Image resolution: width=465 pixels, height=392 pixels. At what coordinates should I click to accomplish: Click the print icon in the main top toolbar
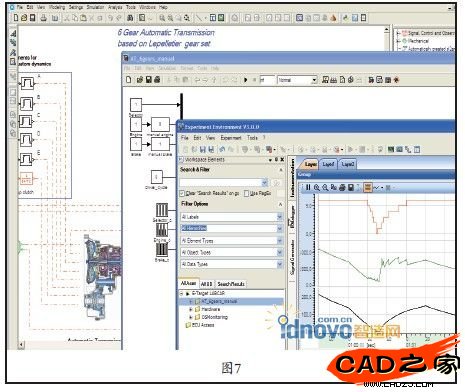(x=43, y=18)
